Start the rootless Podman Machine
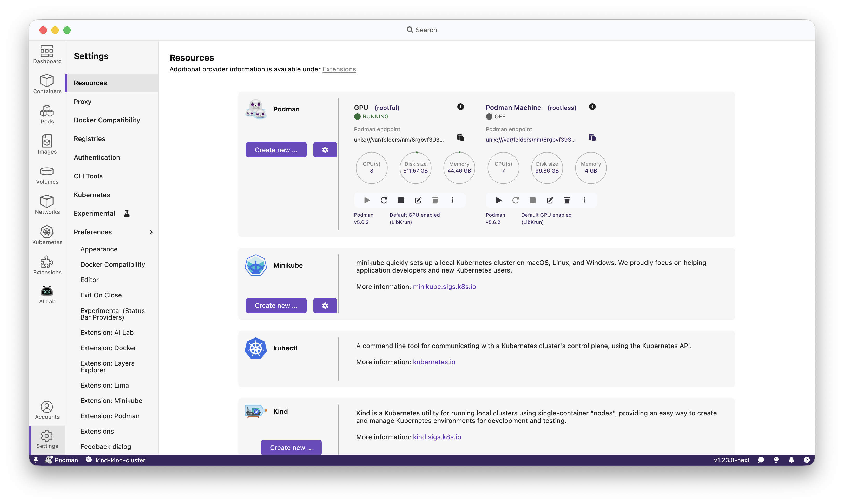This screenshot has width=844, height=504. coord(498,200)
